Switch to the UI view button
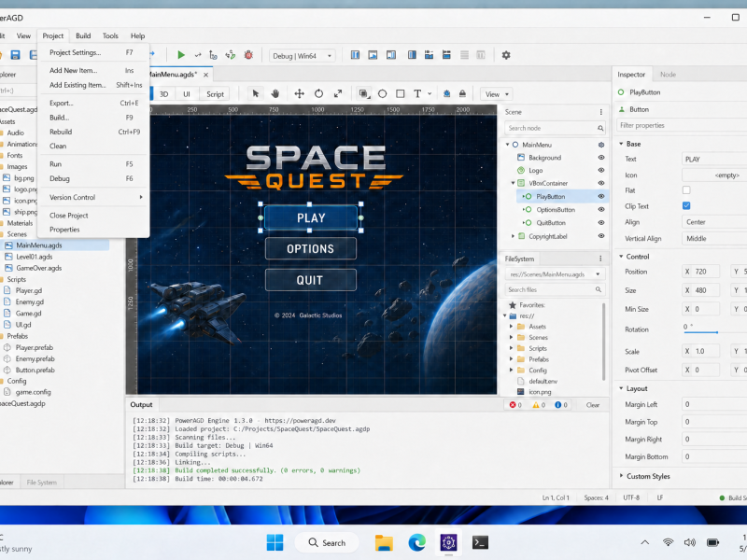Image resolution: width=747 pixels, height=560 pixels. coord(186,94)
